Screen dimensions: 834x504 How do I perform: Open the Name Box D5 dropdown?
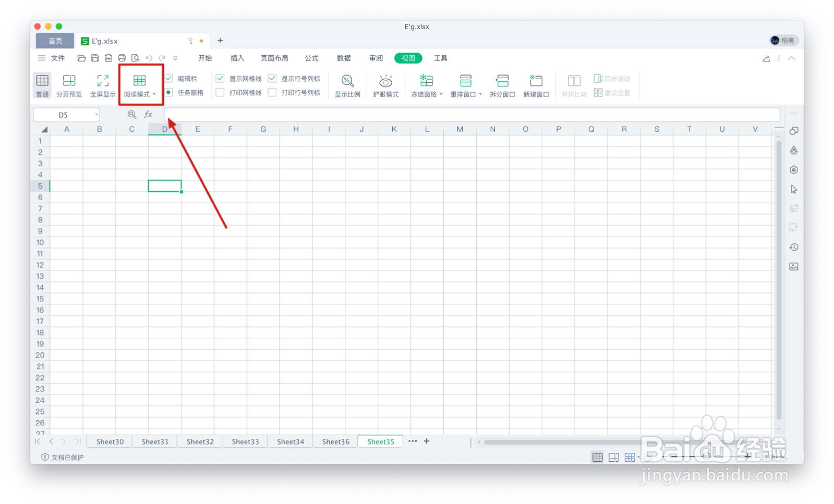click(x=96, y=115)
